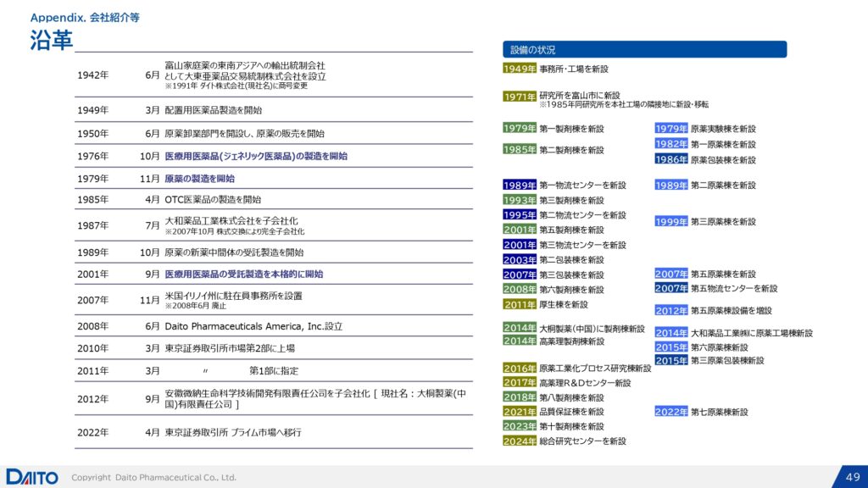Click the "1999年" year badge
Image resolution: width=868 pixels, height=488 pixels.
pos(671,221)
